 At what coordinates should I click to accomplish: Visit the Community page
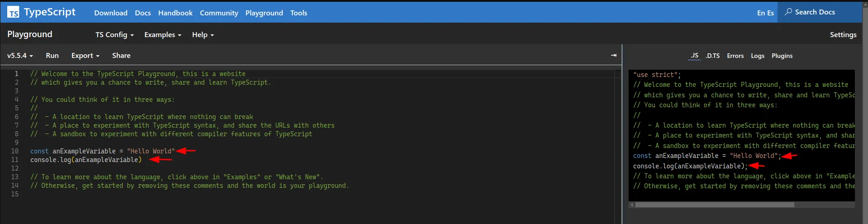tap(219, 13)
